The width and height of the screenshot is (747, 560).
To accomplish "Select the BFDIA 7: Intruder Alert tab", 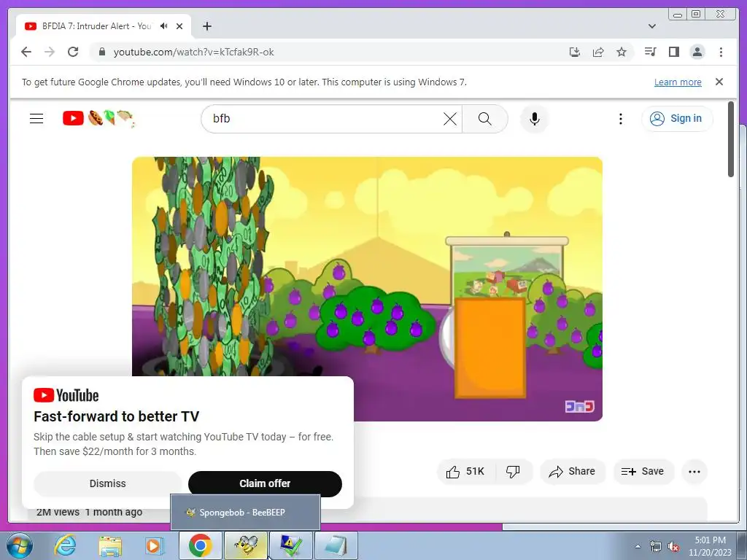I will click(x=96, y=26).
